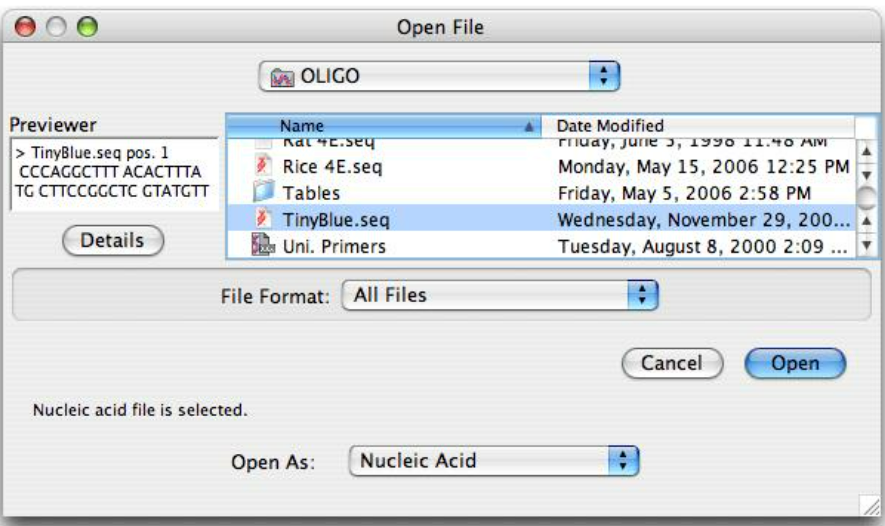The image size is (885, 526).
Task: Expand the File Format All Files dropdown
Action: click(500, 295)
